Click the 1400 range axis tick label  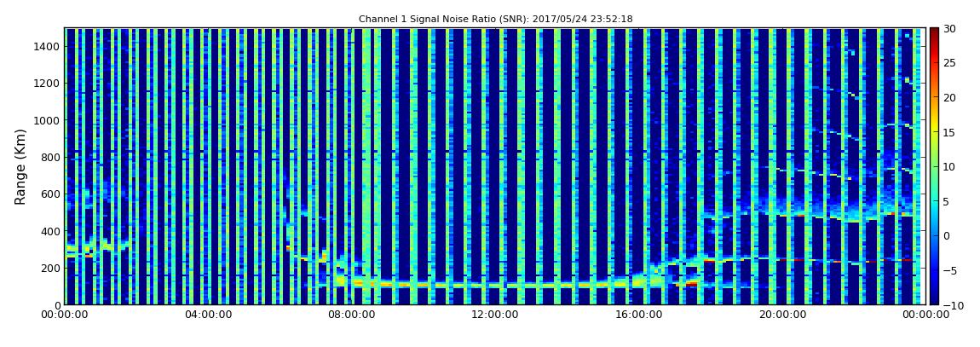point(48,46)
